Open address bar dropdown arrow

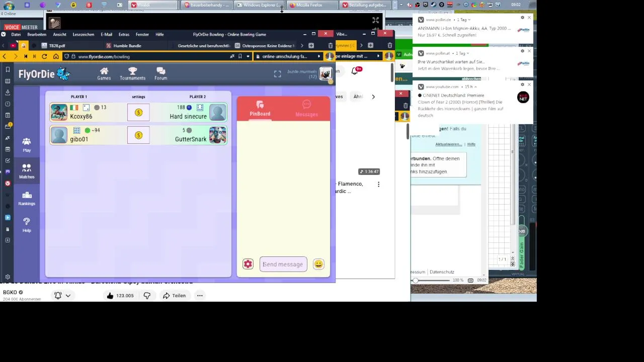coord(248,56)
